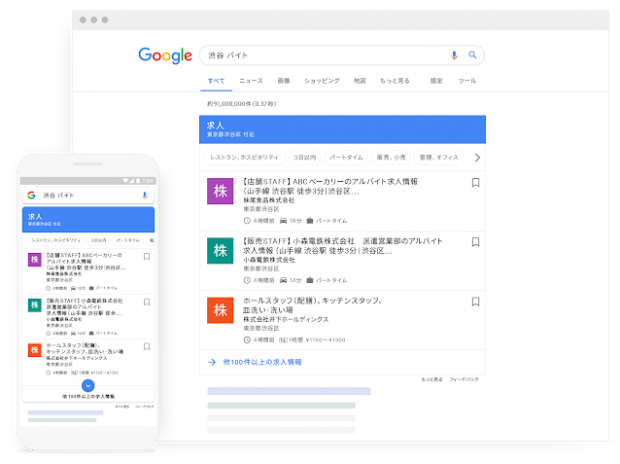The image size is (620, 464).
Task: Bookmark the ホールスタッフ job on desktop
Action: click(x=475, y=301)
